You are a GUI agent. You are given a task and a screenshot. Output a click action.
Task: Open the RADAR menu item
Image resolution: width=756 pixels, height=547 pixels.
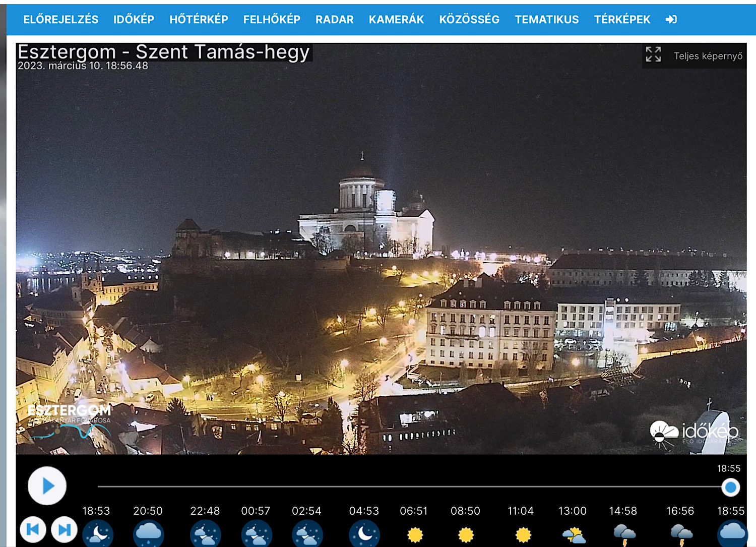click(334, 20)
